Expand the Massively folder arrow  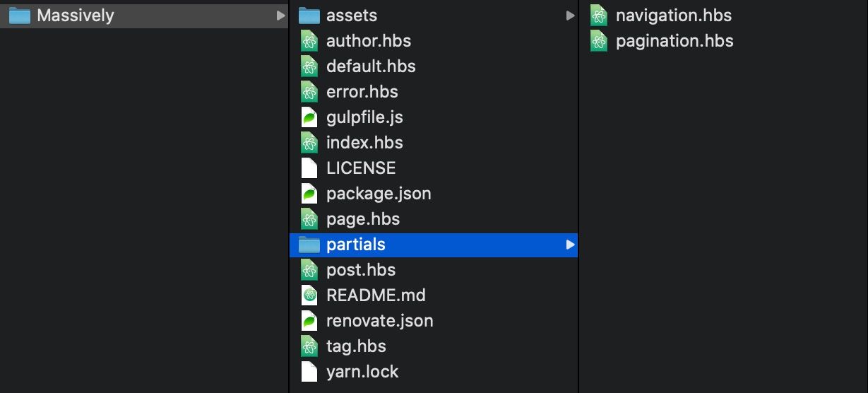pyautogui.click(x=281, y=16)
